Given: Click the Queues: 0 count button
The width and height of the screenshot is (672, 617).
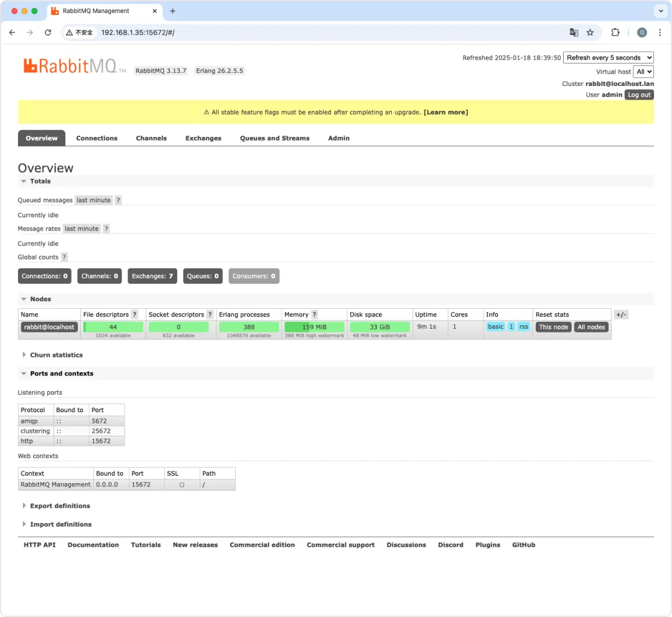Looking at the screenshot, I should tap(203, 276).
